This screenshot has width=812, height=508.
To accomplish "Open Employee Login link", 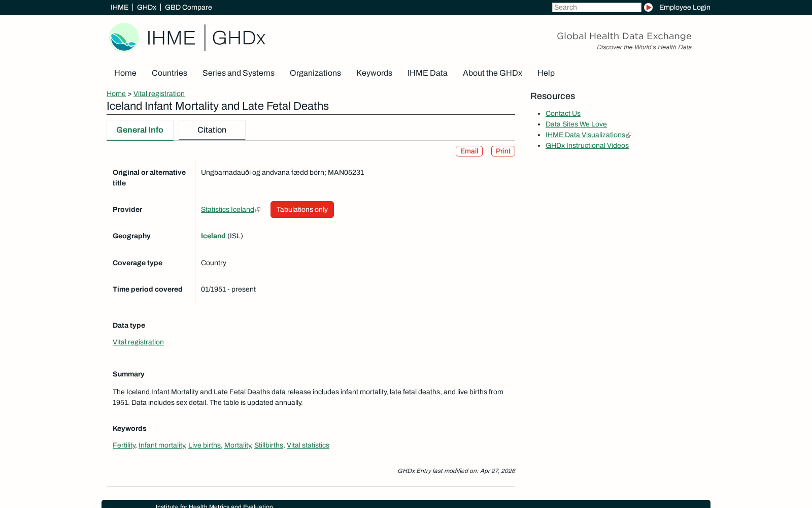I will 685,7.
